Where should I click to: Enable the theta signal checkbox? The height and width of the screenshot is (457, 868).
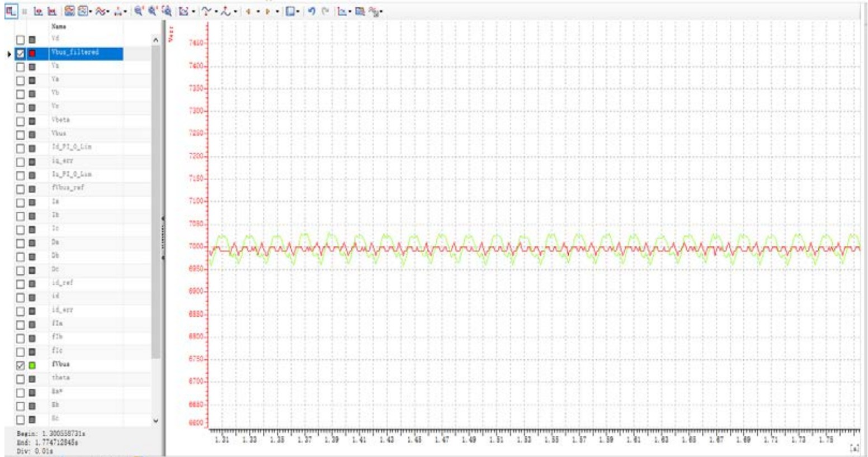click(x=21, y=379)
